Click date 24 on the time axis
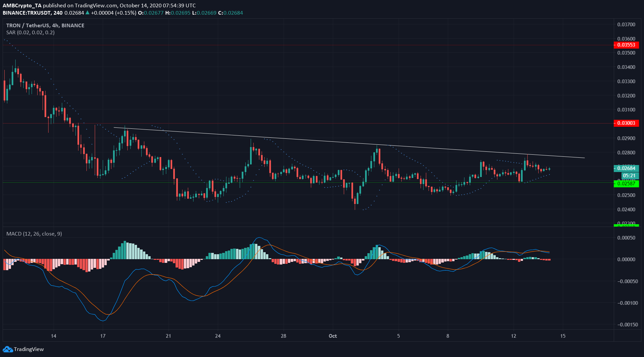Screen dimensions: 644x357 coord(218,336)
